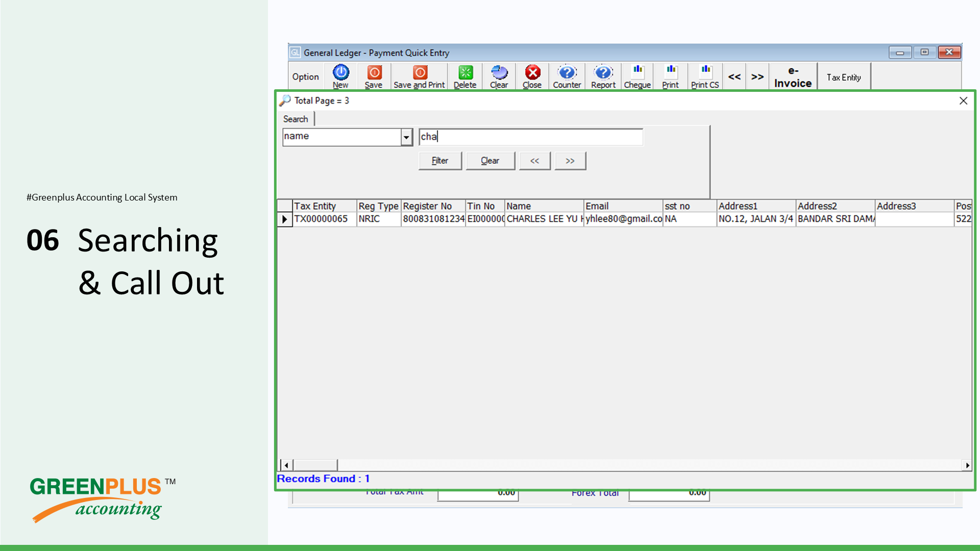Click the Save toolbar icon

[x=374, y=77]
